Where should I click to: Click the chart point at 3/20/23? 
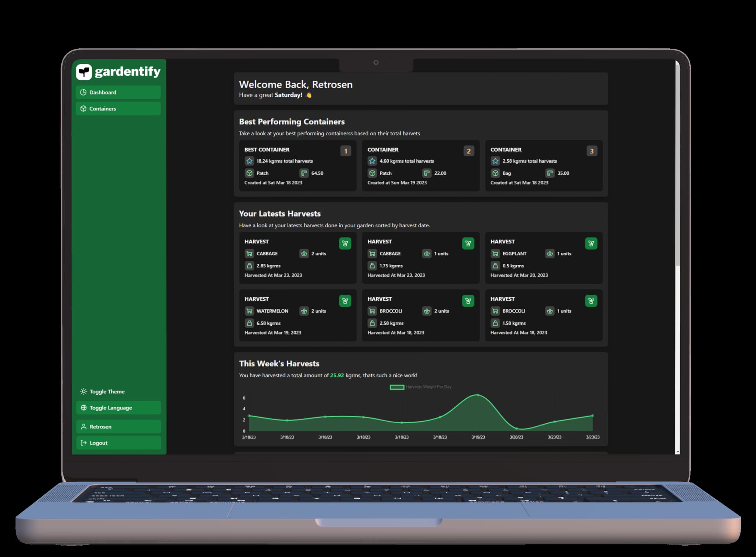516,429
